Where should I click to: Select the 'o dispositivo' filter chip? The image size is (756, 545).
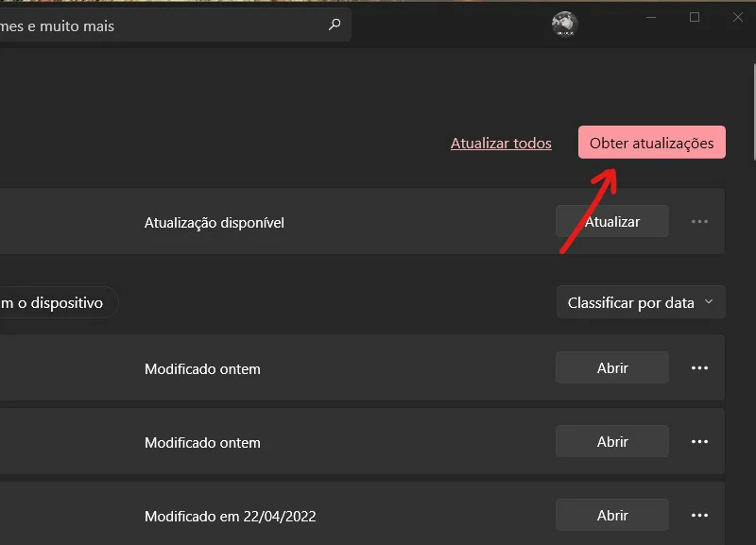click(58, 302)
